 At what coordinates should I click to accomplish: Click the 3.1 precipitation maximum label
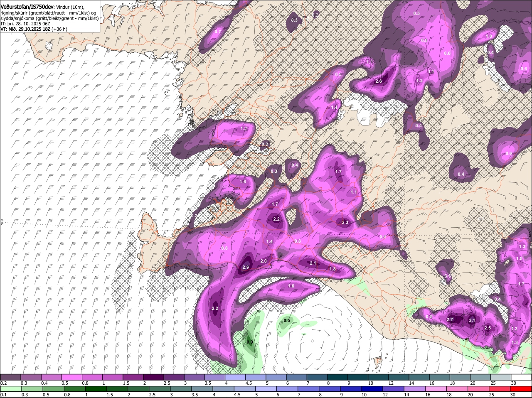[472, 320]
